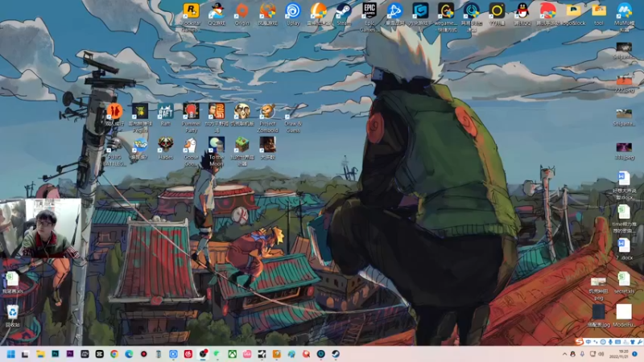
Task: Launch the WeGame desktop shortcut
Action: point(446,15)
